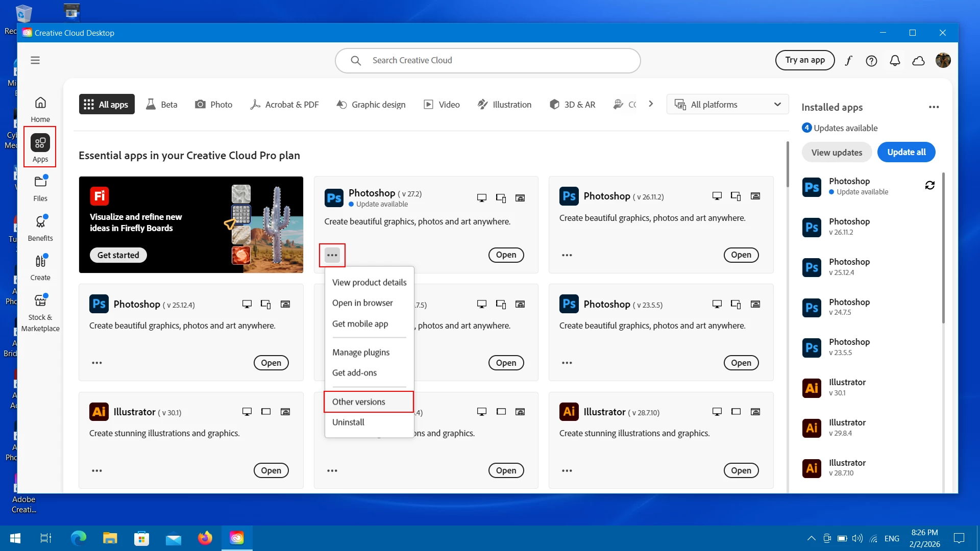Click the fonts 'f' icon in header
The image size is (980, 551).
tap(848, 61)
